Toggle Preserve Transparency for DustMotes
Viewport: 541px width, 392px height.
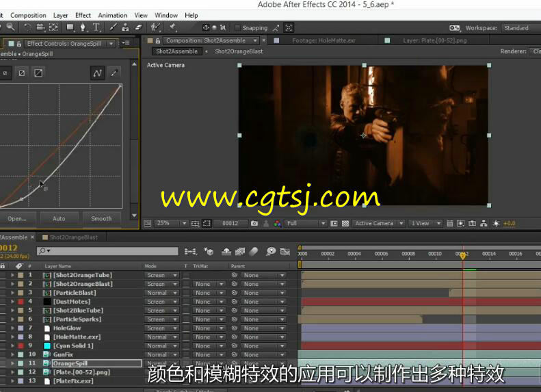186,302
